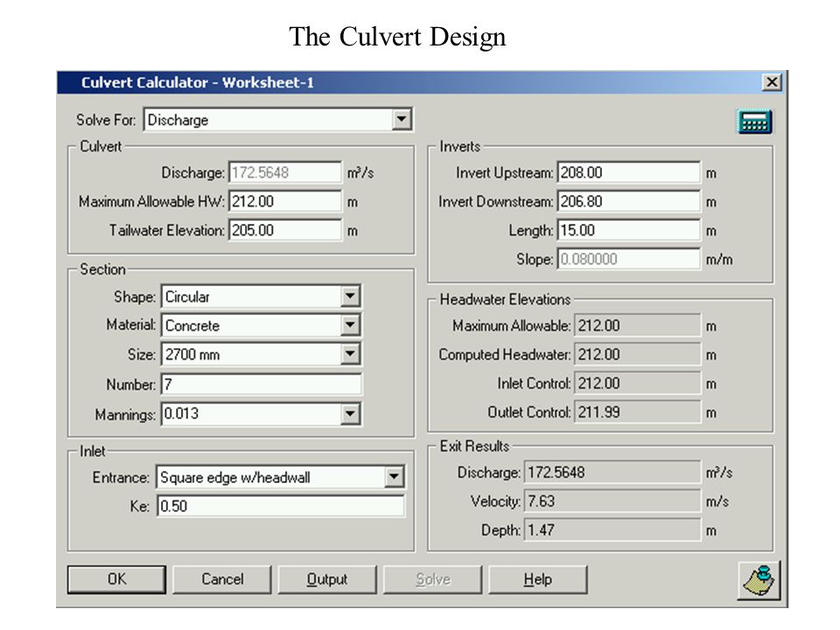This screenshot has height=630, width=840.
Task: Click Velocity value 7.63
Action: pyautogui.click(x=612, y=501)
